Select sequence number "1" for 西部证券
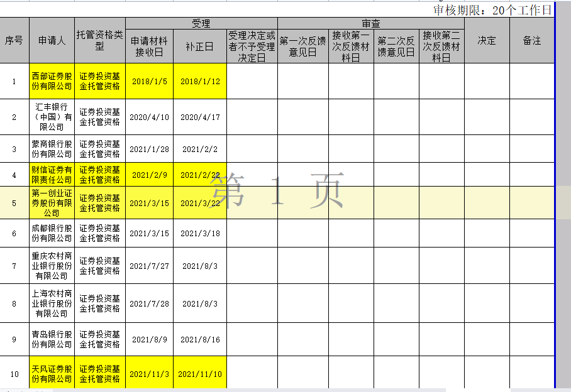The image size is (571, 392). [14, 81]
